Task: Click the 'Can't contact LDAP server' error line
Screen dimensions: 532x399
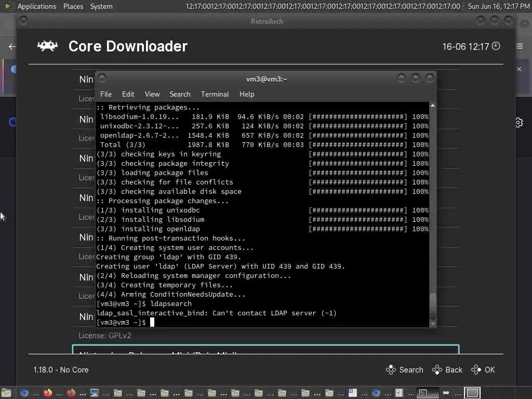Action: tap(217, 313)
